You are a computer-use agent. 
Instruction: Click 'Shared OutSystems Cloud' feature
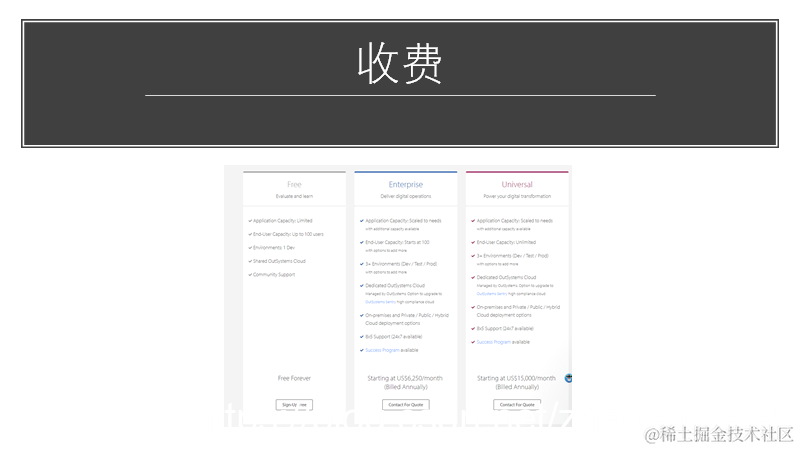pos(279,261)
